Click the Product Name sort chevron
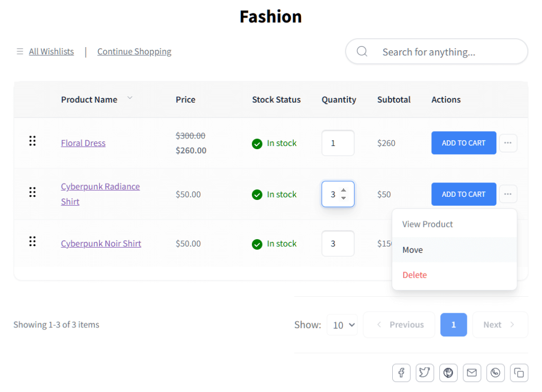Image resolution: width=542 pixels, height=392 pixels. pos(130,98)
